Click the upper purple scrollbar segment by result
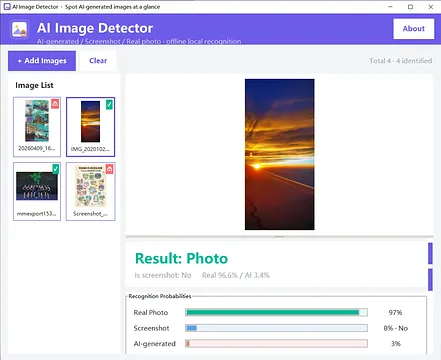This screenshot has width=441, height=360. click(430, 254)
